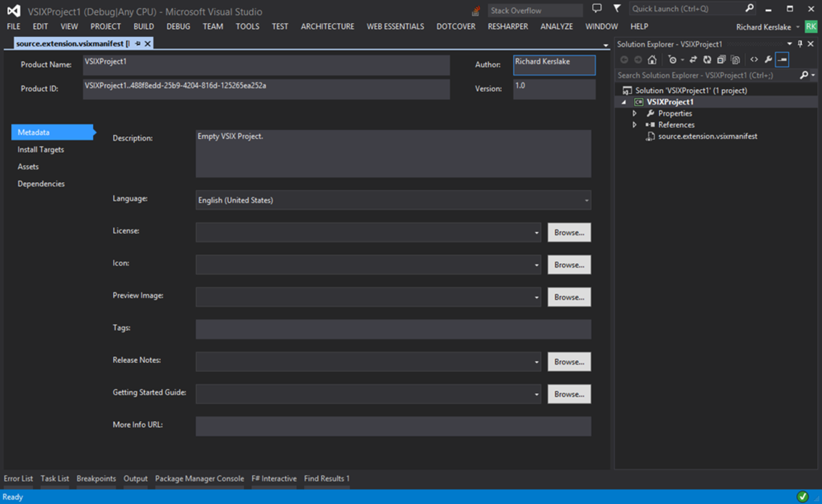
Task: Open the WEB ESSENTIALS menu
Action: [396, 27]
